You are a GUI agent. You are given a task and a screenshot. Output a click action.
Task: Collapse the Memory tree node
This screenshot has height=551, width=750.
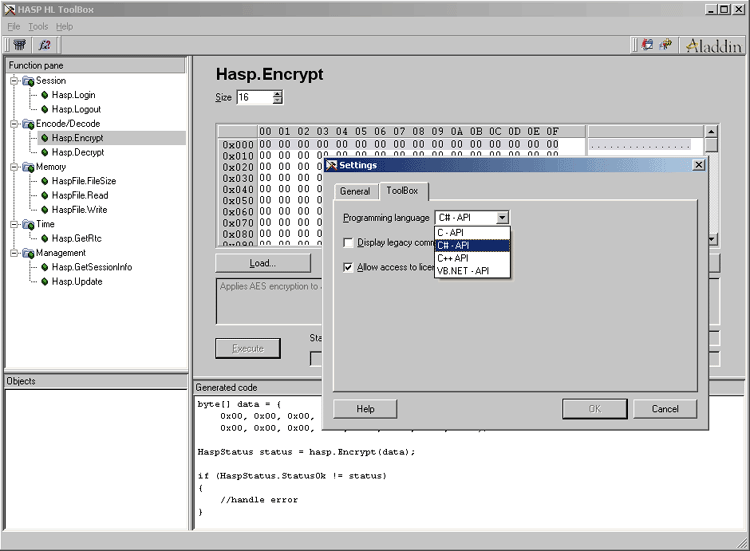14,166
